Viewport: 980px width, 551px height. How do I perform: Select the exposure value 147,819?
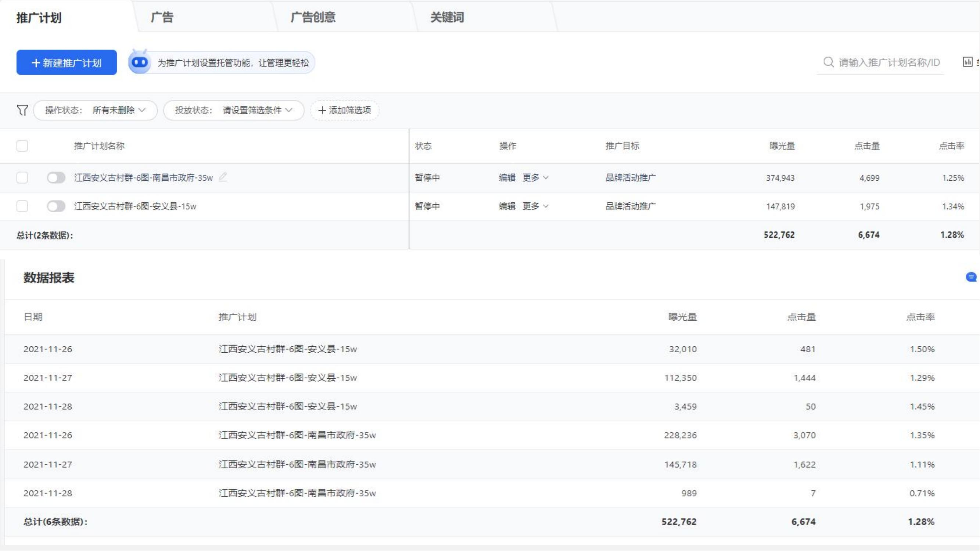coord(780,206)
